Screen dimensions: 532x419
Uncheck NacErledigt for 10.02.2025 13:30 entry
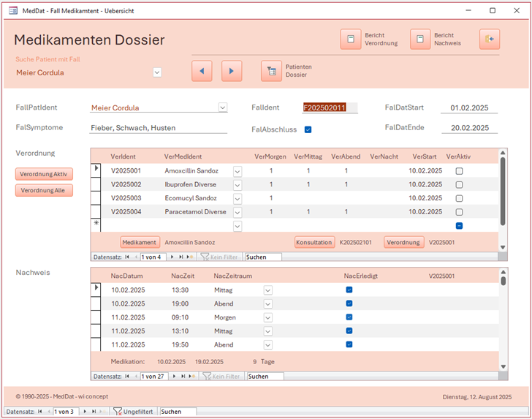[x=349, y=290]
